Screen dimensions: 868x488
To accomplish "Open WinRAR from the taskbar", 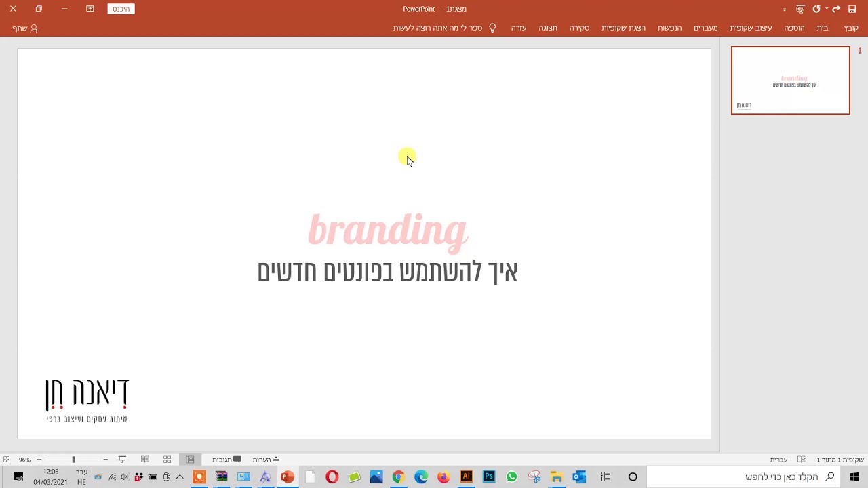I will coord(221,477).
